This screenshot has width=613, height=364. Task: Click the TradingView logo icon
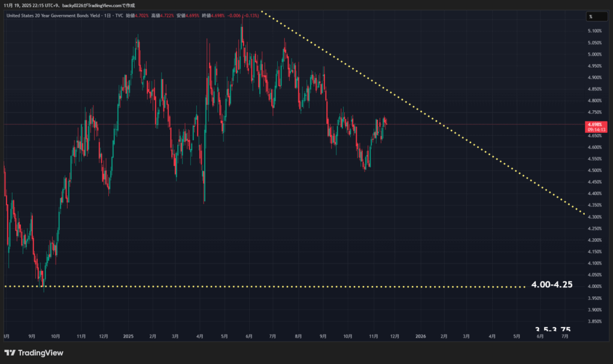click(x=10, y=353)
